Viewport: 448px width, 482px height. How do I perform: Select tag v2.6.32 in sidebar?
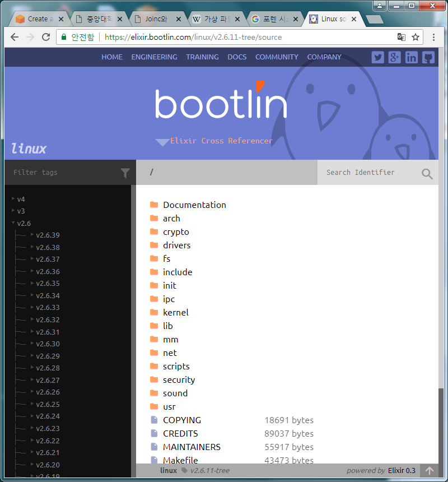[48, 319]
